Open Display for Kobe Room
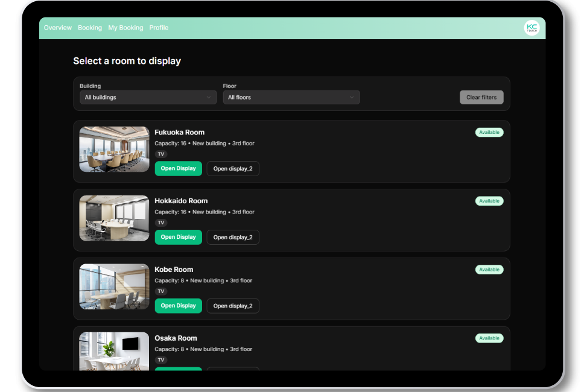Viewport: 587px width, 392px height. [x=178, y=306]
